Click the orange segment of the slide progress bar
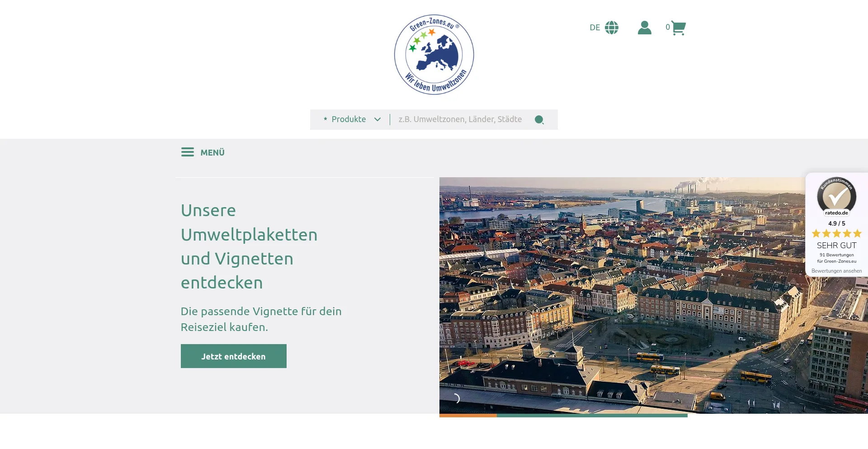Screen dimensions: 868x449 pos(468,415)
